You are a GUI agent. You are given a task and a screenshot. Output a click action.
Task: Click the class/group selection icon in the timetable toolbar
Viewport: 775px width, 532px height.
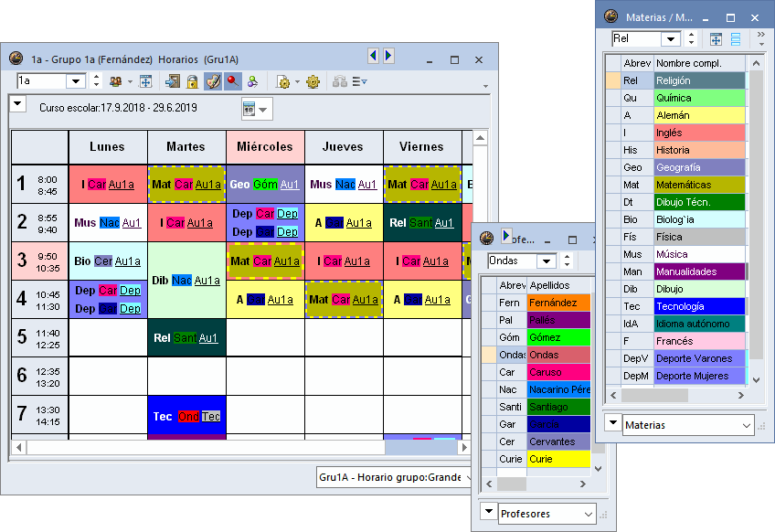tap(116, 81)
